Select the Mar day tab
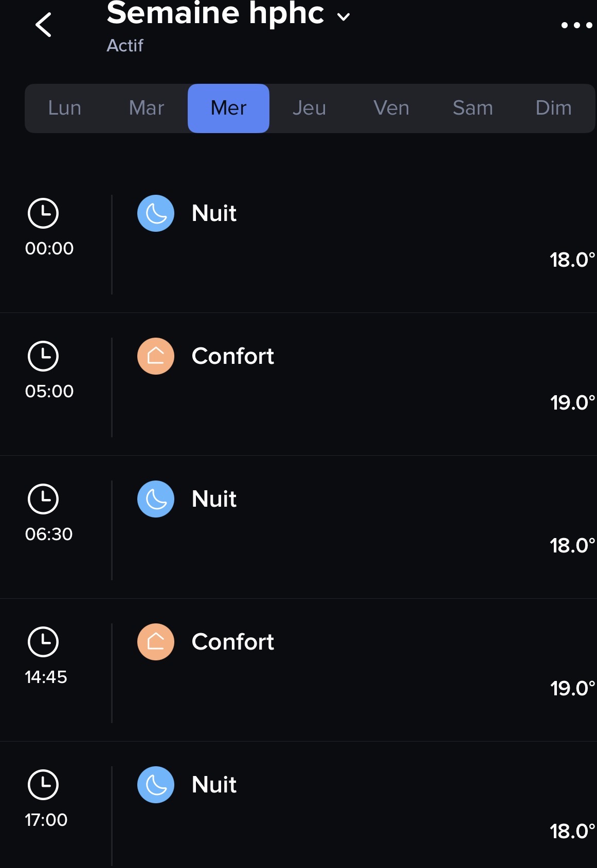 coord(147,108)
